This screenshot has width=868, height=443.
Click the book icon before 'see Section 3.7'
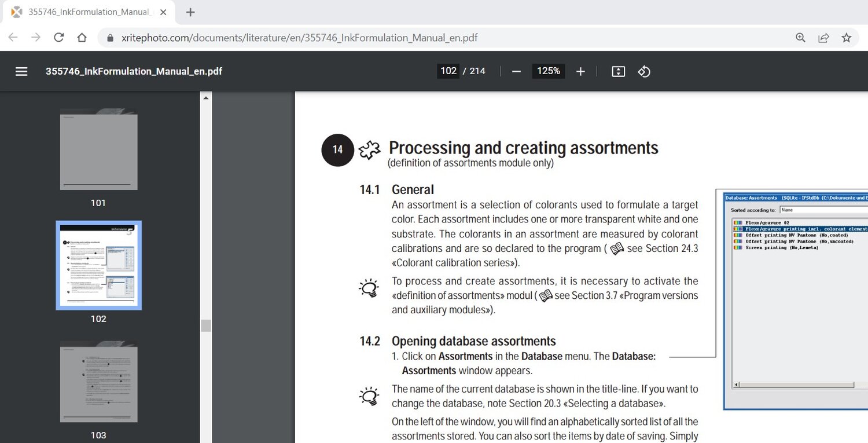pos(545,296)
